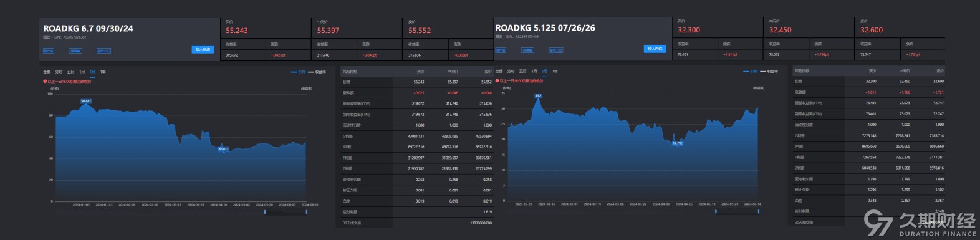
Task: Click the second blue tag under ROADKG 5.125 ISIN
Action: click(527, 50)
